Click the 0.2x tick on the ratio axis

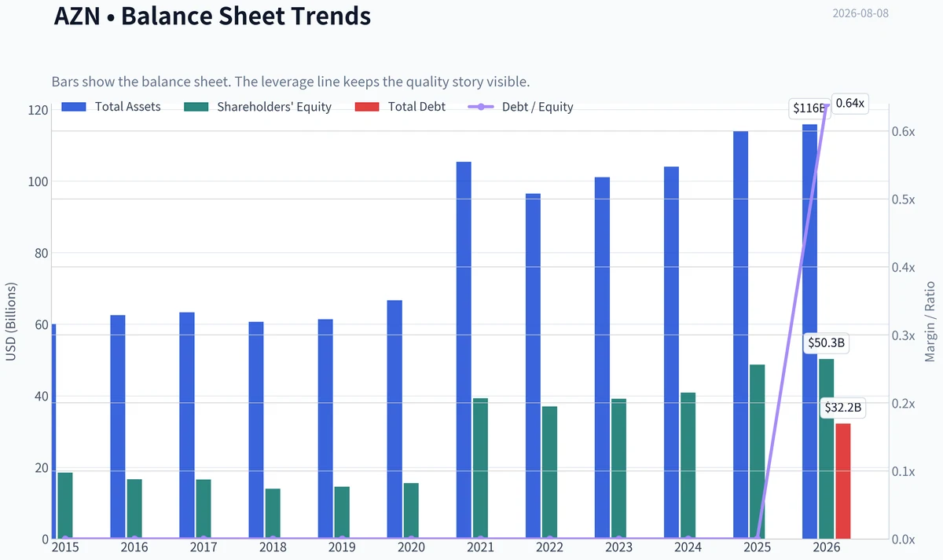[x=904, y=403]
